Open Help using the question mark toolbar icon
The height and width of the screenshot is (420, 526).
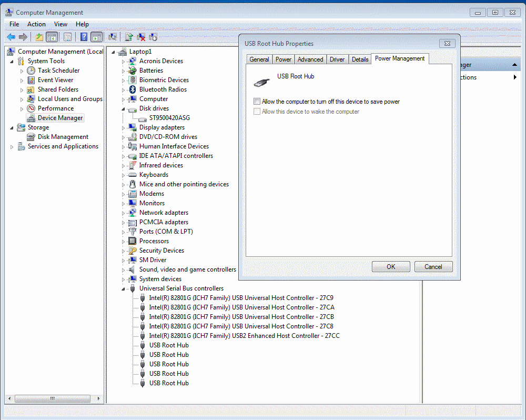click(83, 37)
